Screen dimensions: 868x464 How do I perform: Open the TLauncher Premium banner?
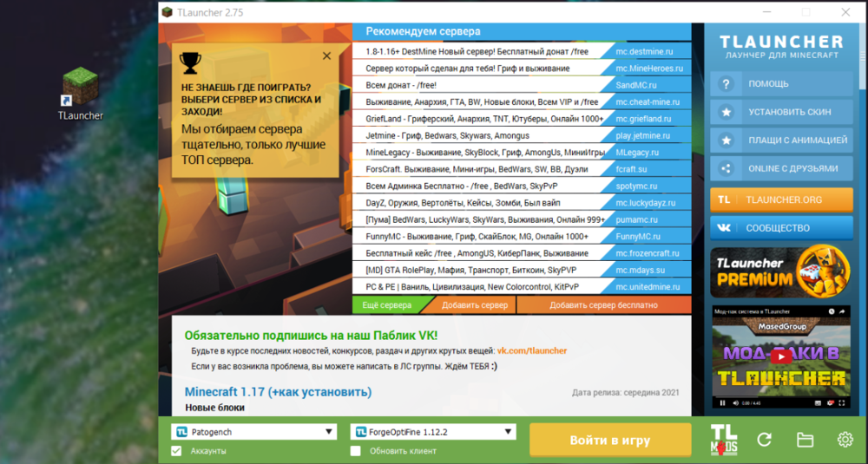[782, 272]
